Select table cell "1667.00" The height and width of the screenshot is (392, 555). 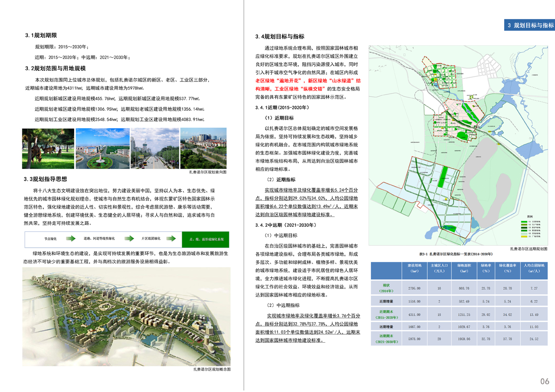[414, 327]
